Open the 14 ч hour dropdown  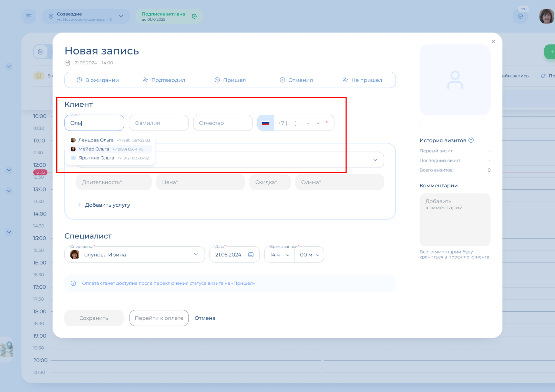pyautogui.click(x=279, y=255)
